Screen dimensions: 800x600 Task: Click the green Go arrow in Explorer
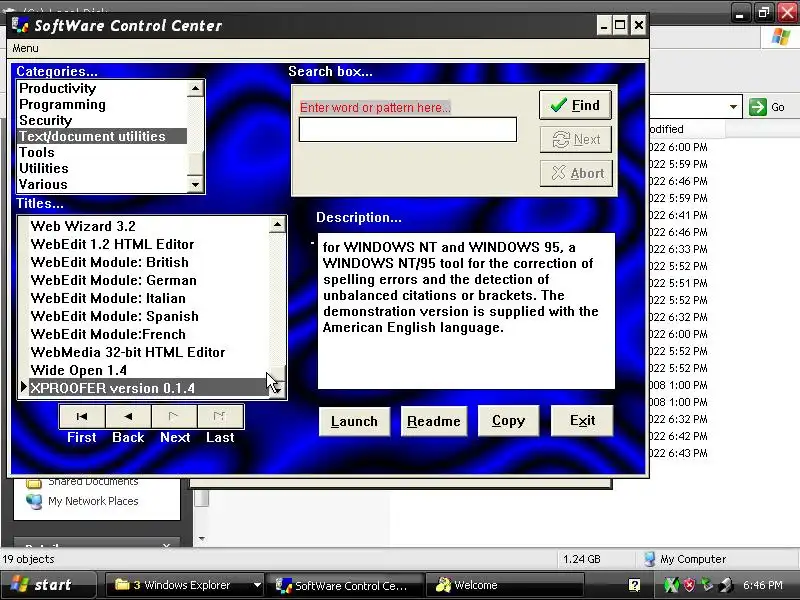click(x=758, y=107)
